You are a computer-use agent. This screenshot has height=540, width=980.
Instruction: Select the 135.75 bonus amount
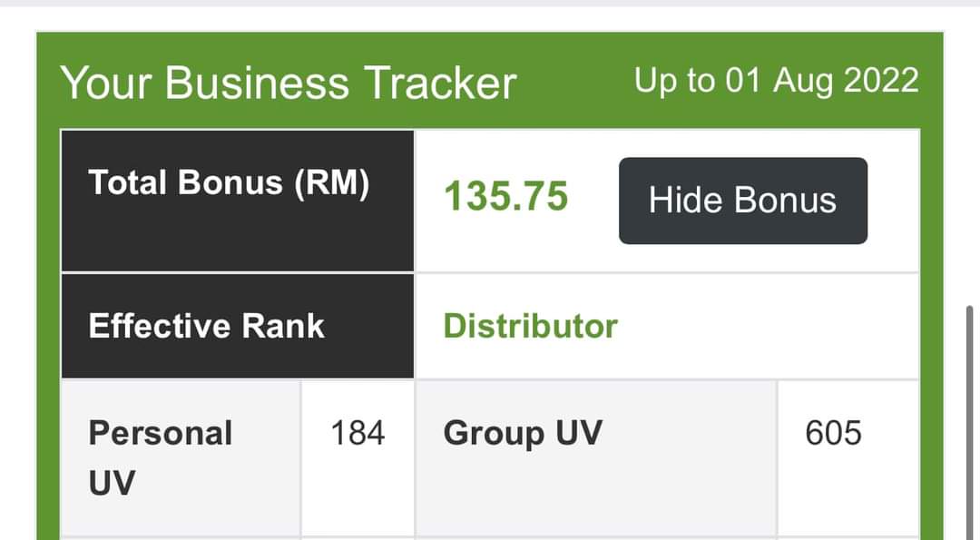pos(505,197)
